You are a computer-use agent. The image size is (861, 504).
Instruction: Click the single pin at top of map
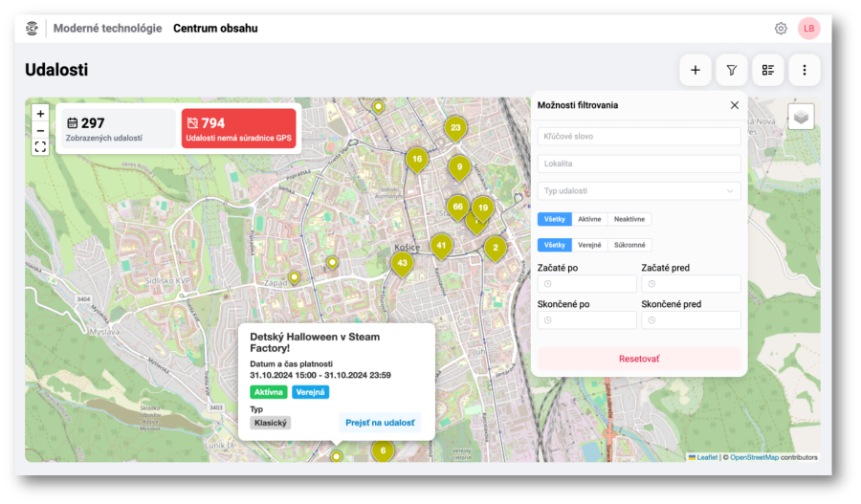coord(378,106)
